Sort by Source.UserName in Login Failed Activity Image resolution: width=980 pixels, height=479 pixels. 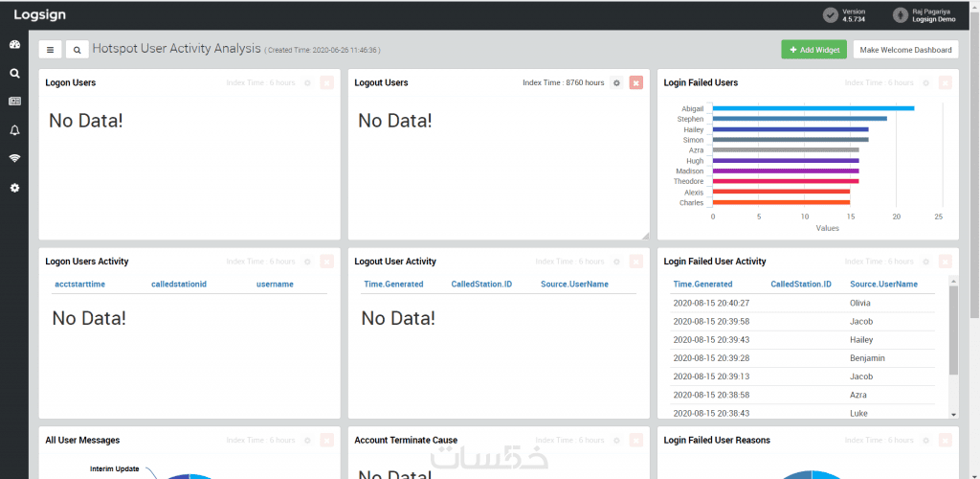point(883,285)
